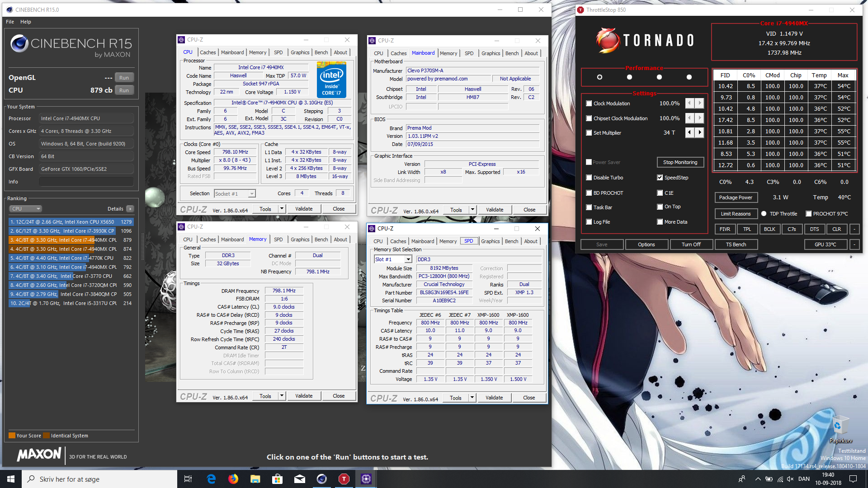The width and height of the screenshot is (868, 488).
Task: Open the Details arrow in Ranking panel
Action: coord(130,209)
